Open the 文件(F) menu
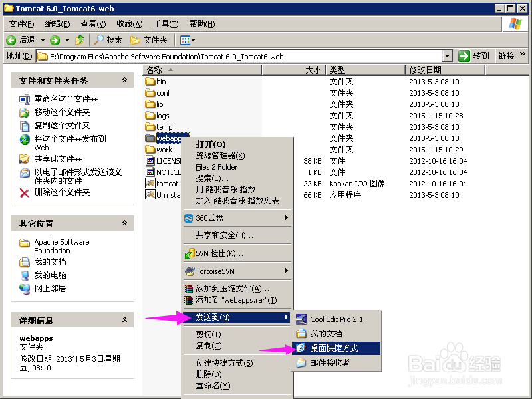This screenshot has width=532, height=399. [21, 24]
